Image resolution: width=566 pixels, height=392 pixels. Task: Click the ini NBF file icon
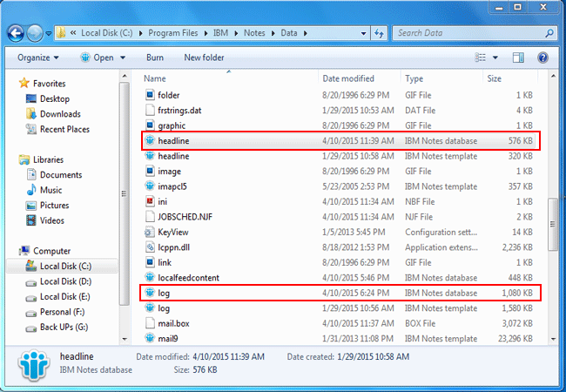pyautogui.click(x=150, y=201)
